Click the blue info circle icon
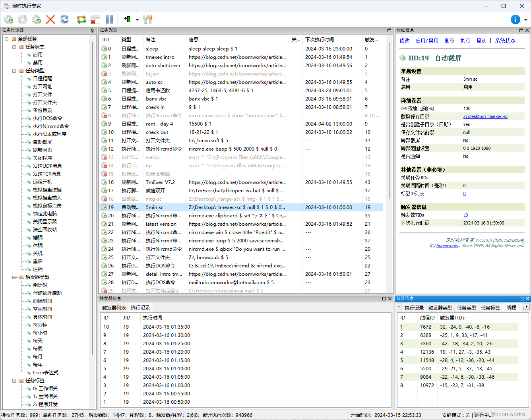The height and width of the screenshot is (420, 531). pyautogui.click(x=515, y=19)
